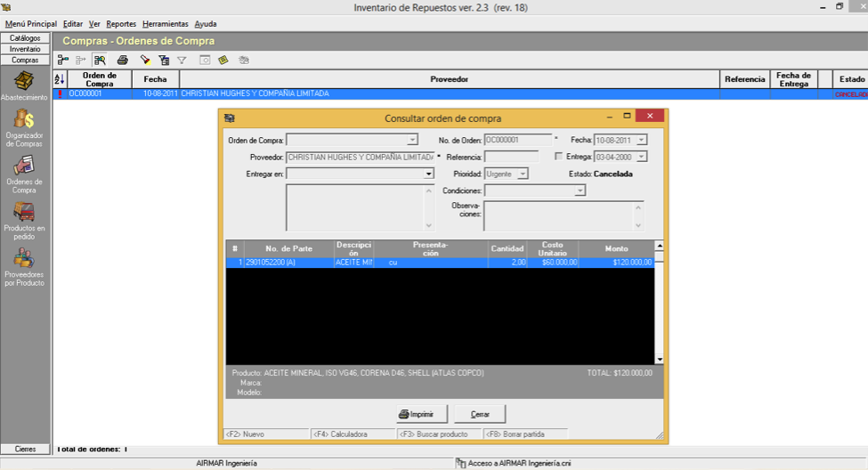Viewport: 868px width, 470px height.
Task: Click the yellow note toolbar icon
Action: (x=223, y=60)
